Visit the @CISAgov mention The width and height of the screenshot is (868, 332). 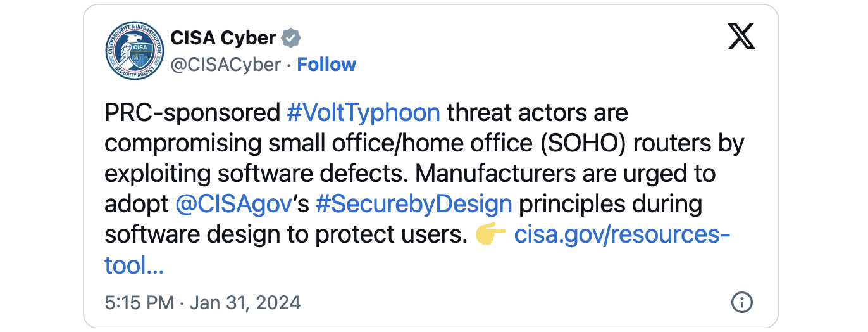233,204
